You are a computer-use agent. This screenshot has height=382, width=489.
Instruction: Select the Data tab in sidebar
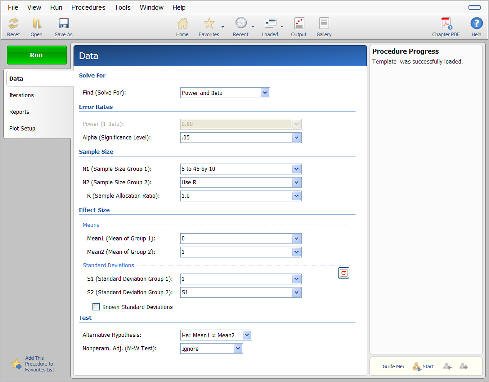click(x=38, y=79)
